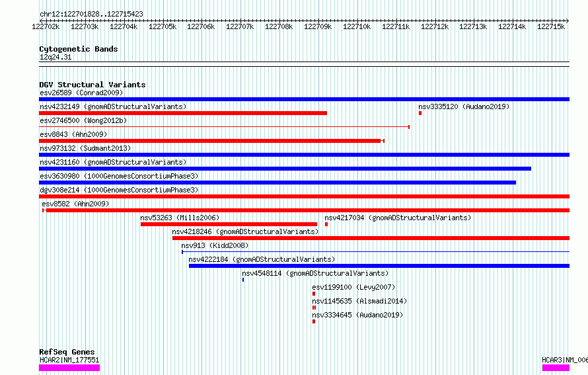Click the 122705k ruler tick label
Screen dimensions: 588x375
click(x=163, y=26)
